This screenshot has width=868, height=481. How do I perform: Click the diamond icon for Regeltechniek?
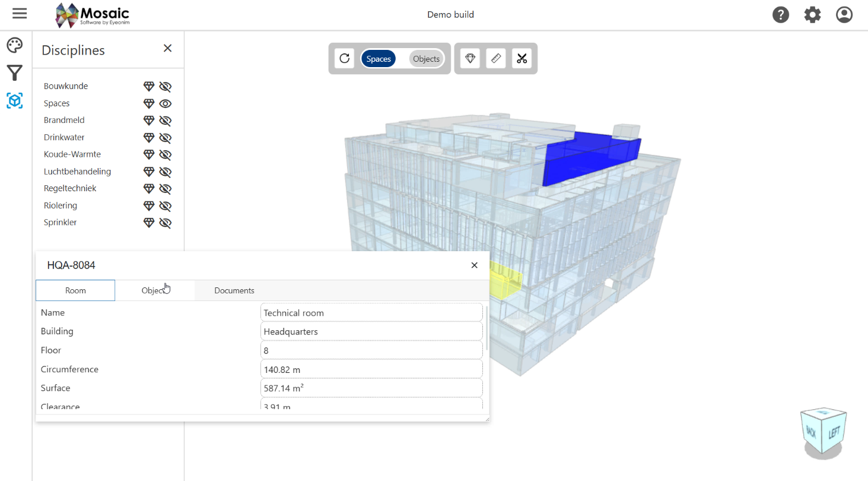(x=149, y=189)
